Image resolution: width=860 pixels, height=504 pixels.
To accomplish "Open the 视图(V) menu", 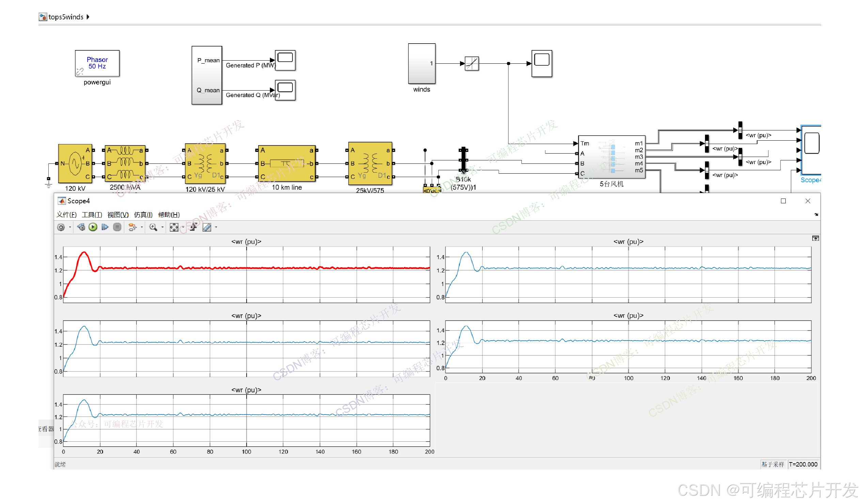I will (118, 215).
